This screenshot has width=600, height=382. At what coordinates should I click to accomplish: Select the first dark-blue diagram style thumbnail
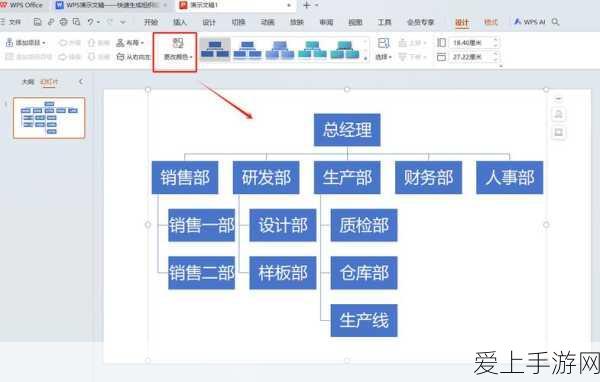[x=215, y=50]
